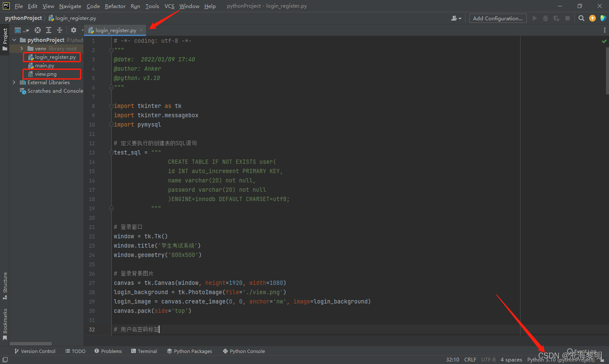The image size is (609, 364).
Task: Click the Collapse All icon in Project toolbar
Action: pos(60,30)
